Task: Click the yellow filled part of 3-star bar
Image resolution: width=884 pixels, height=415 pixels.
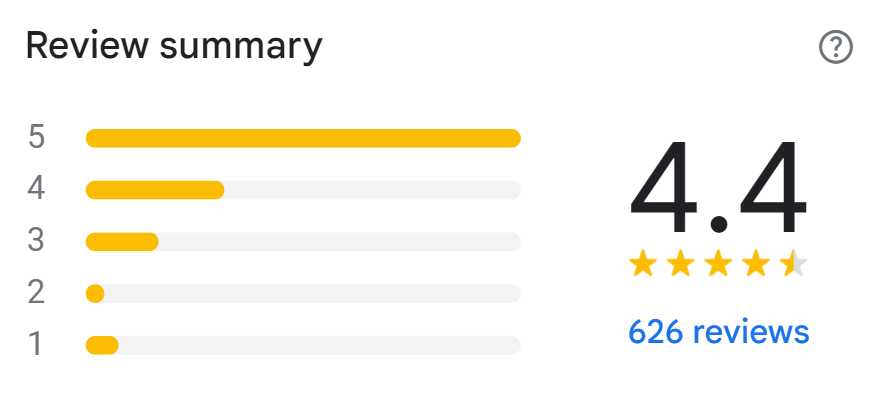Action: 122,242
